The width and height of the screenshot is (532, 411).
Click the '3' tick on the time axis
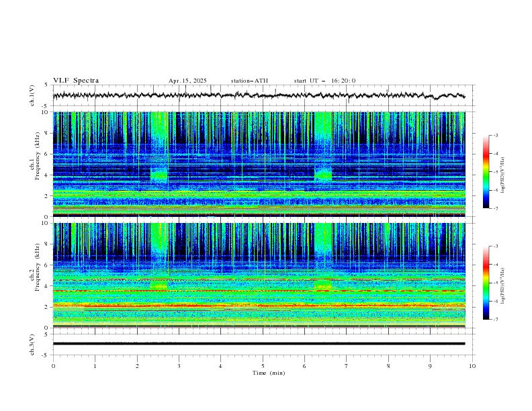[179, 366]
